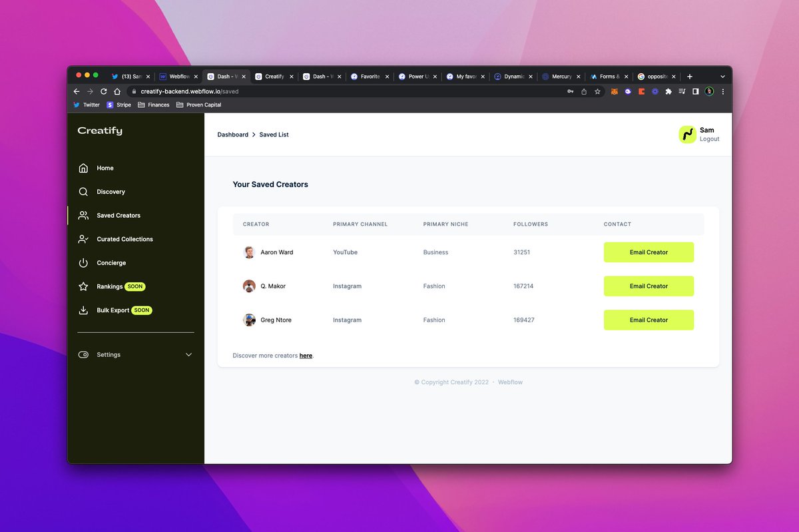Close the Power U tab
The image size is (799, 532).
point(435,77)
